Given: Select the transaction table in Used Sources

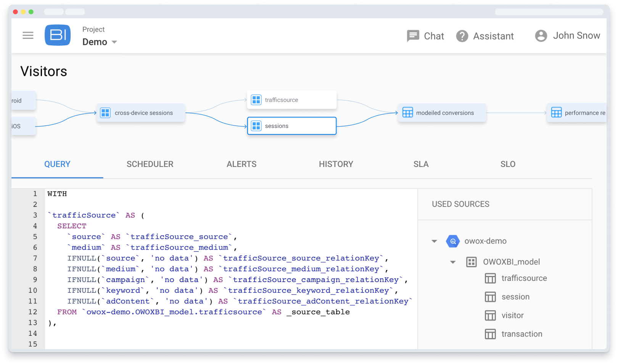Looking at the screenshot, I should 521,334.
